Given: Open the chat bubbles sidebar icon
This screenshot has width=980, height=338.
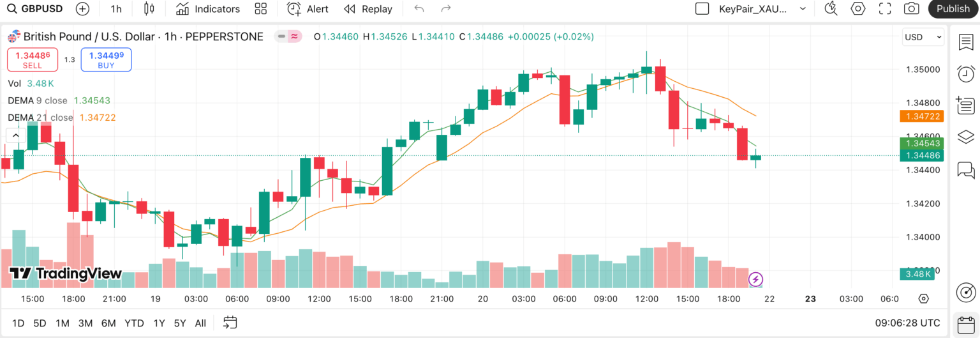Looking at the screenshot, I should pyautogui.click(x=966, y=169).
